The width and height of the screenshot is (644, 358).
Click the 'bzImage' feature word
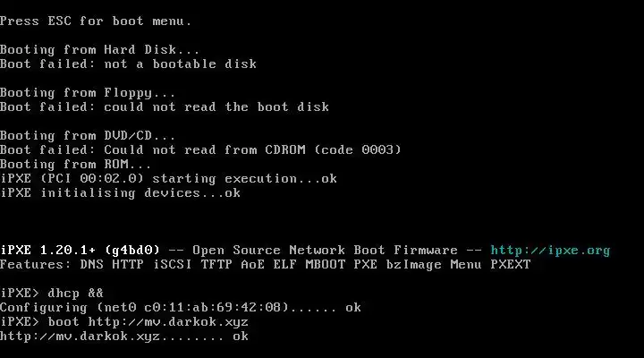413,265
